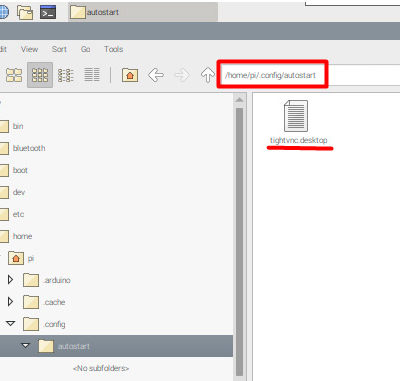The height and width of the screenshot is (381, 400).
Task: Switch to compact view mode
Action: point(66,75)
